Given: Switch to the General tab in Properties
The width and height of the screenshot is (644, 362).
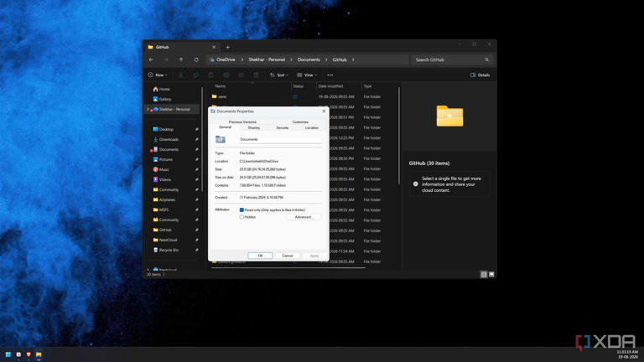Looking at the screenshot, I should (x=225, y=127).
